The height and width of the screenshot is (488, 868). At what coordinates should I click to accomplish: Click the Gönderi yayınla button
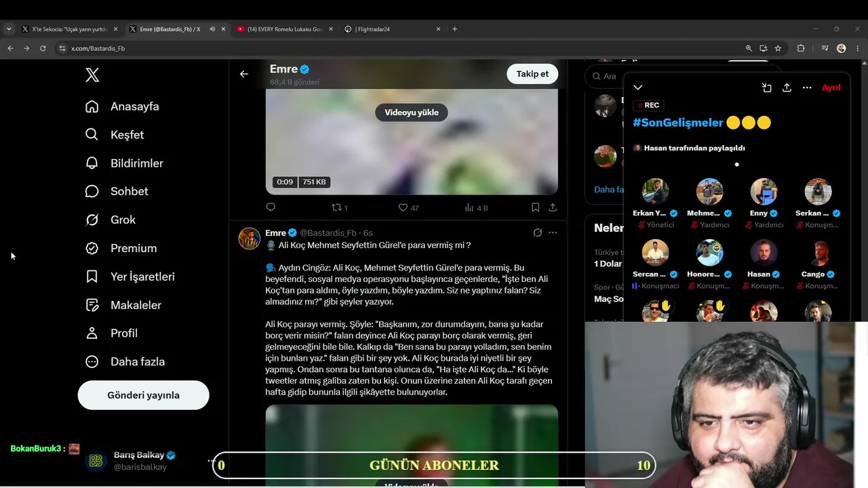click(144, 395)
